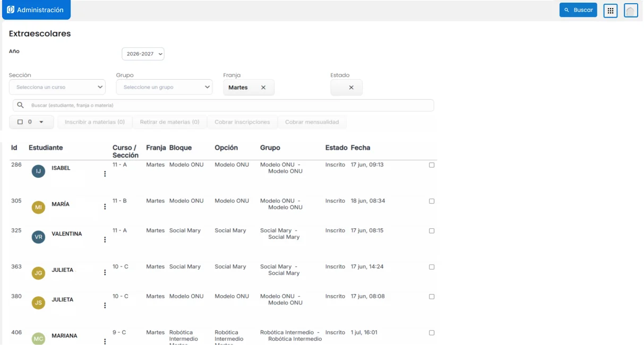The width and height of the screenshot is (644, 345).
Task: Click the MC avatar for MARIANA
Action: point(38,338)
